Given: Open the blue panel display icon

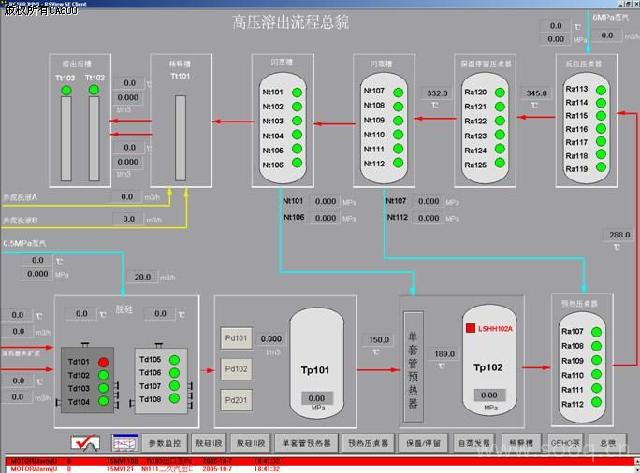Looking at the screenshot, I should (x=124, y=441).
